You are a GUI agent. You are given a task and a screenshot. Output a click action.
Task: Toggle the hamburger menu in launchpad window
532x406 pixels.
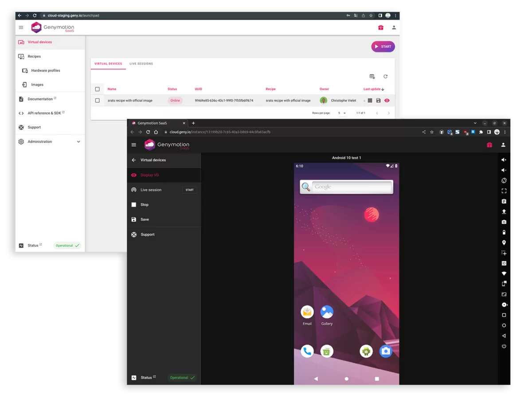(21, 27)
